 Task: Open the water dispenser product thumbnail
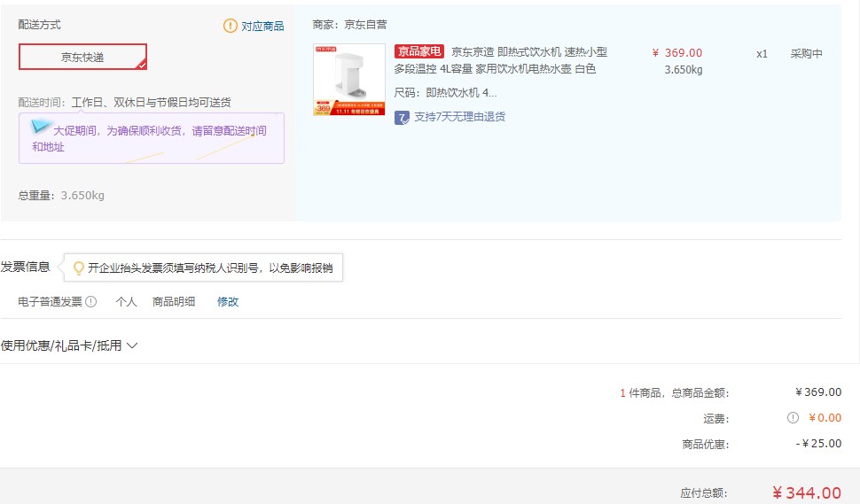click(348, 80)
